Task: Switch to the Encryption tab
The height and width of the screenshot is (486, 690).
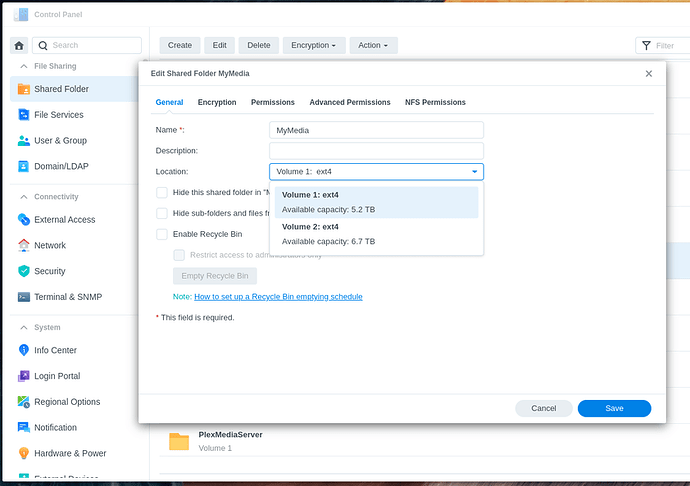Action: click(217, 102)
